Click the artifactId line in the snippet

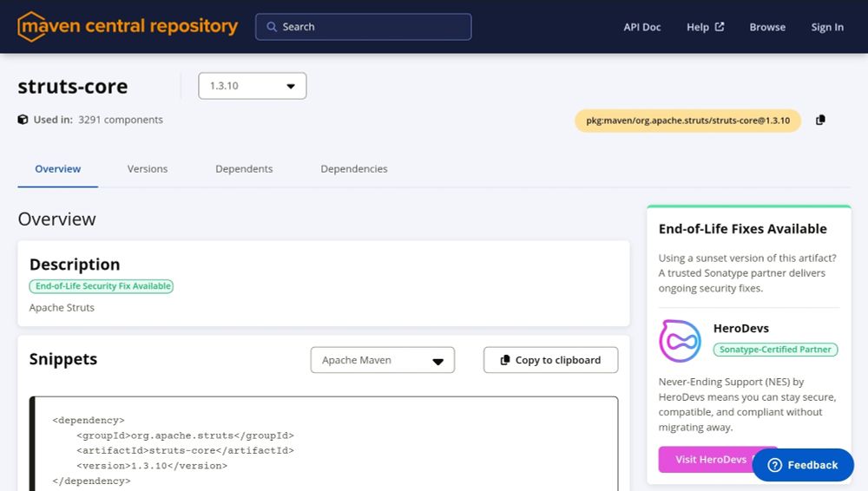click(x=186, y=450)
